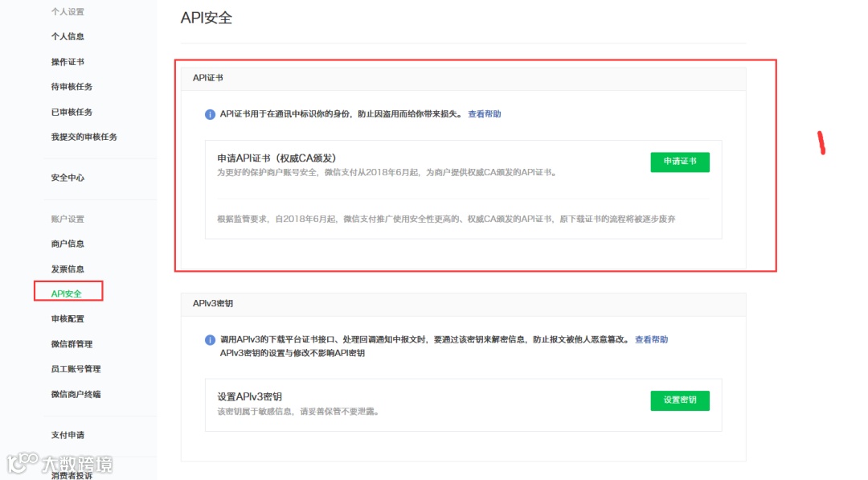
Task: Click the green 设置密钥 button
Action: 680,400
